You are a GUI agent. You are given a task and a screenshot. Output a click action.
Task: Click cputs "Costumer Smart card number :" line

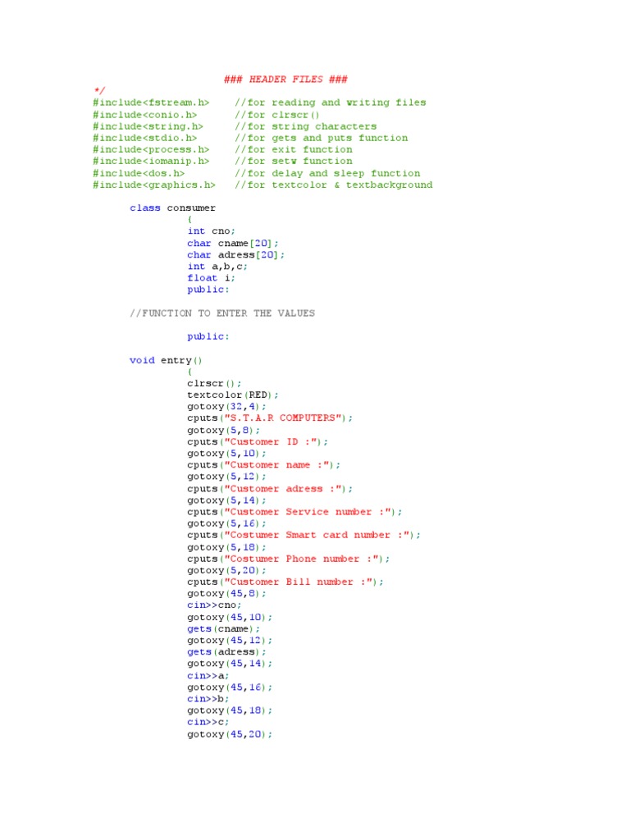click(304, 535)
